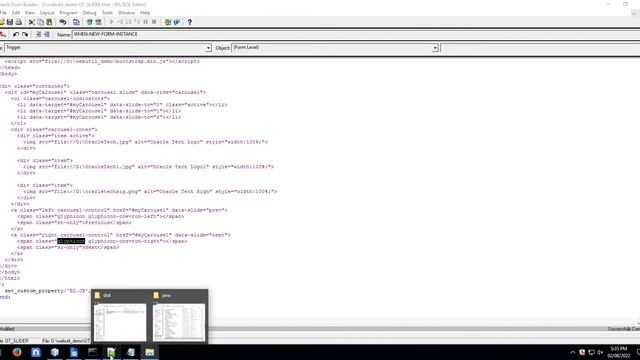This screenshot has width=640, height=360.
Task: Save the form with the floppy disk icon
Action: [x=10, y=22]
